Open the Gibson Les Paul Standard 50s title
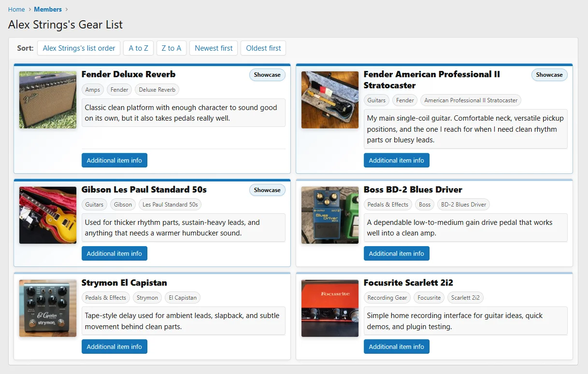The width and height of the screenshot is (588, 374). 144,190
